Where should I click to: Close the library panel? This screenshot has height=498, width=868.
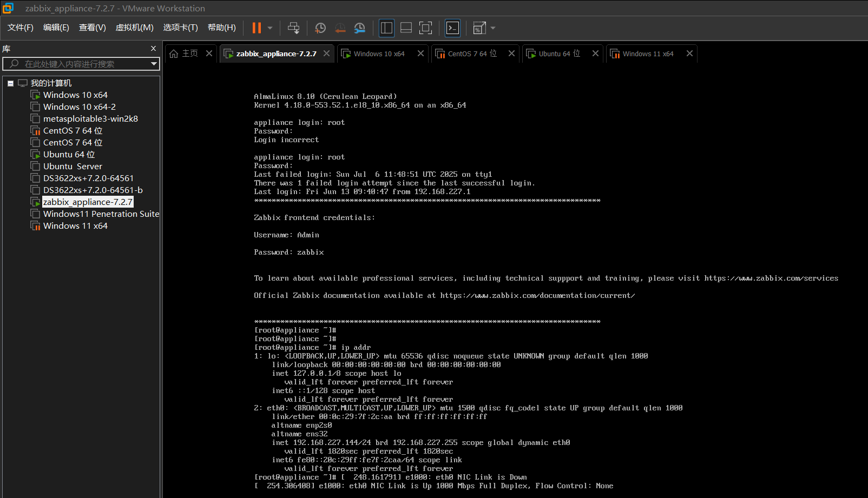click(x=153, y=49)
